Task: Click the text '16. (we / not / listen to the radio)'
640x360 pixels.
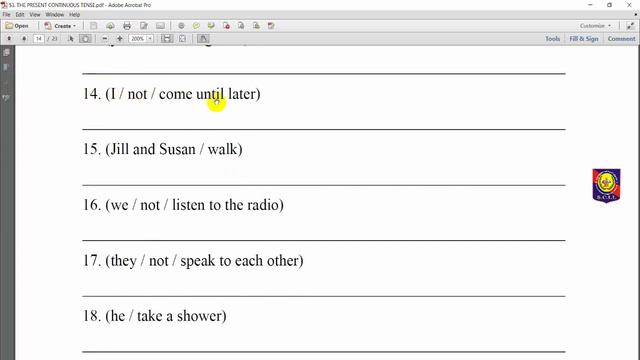Action: point(183,205)
